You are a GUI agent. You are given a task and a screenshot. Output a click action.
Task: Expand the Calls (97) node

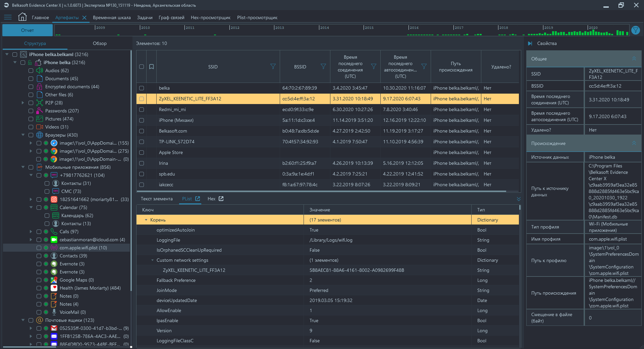pyautogui.click(x=31, y=232)
